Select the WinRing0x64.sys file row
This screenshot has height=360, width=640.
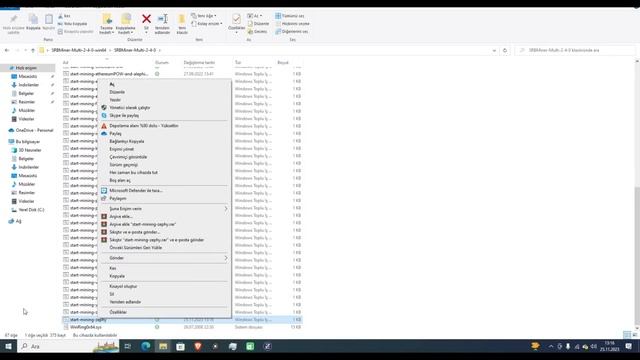pos(182,327)
